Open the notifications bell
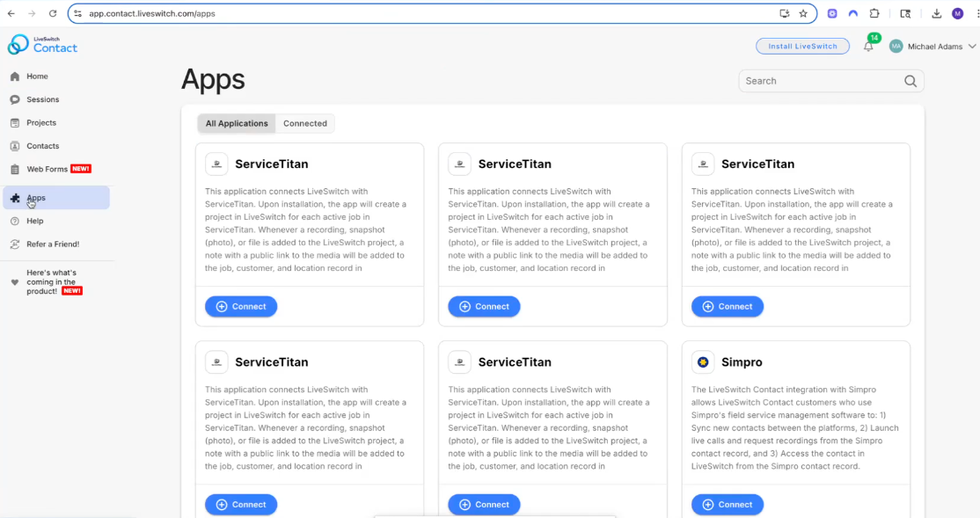This screenshot has width=980, height=518. (x=868, y=47)
